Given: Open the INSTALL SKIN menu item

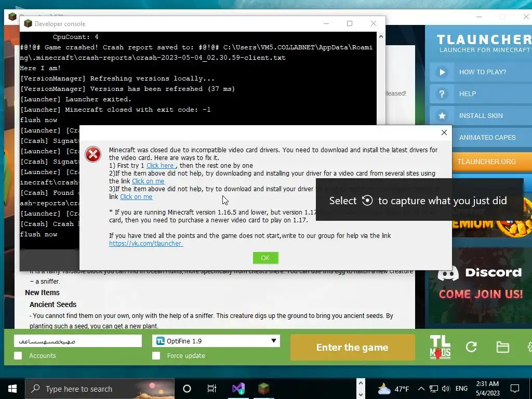Looking at the screenshot, I should [x=481, y=116].
